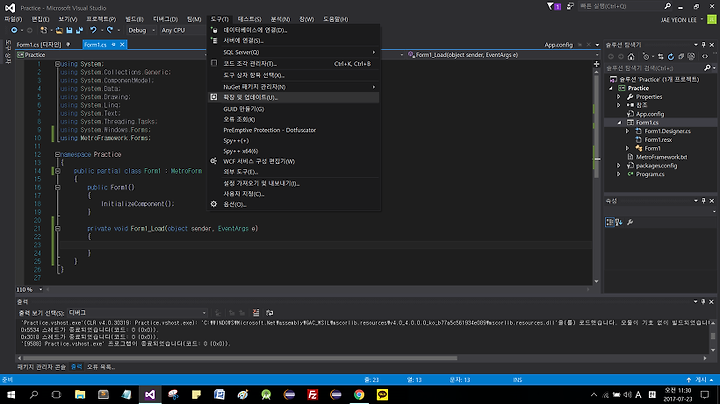Click Property Pages wrench in Properties panel

point(630,222)
